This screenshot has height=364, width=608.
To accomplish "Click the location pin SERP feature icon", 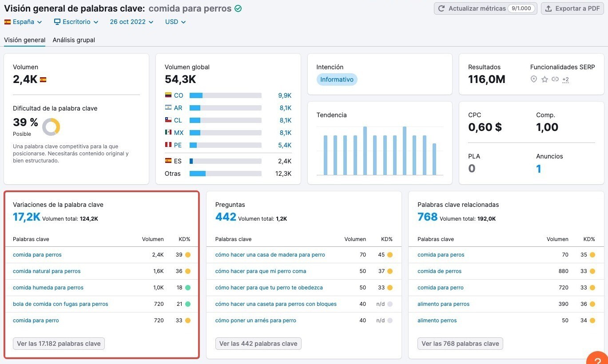I will point(534,79).
